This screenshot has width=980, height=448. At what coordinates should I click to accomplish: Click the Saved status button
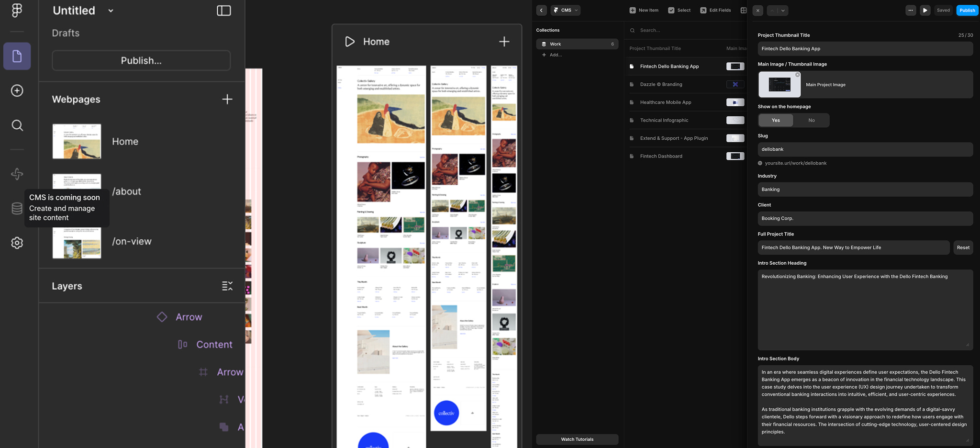[943, 10]
